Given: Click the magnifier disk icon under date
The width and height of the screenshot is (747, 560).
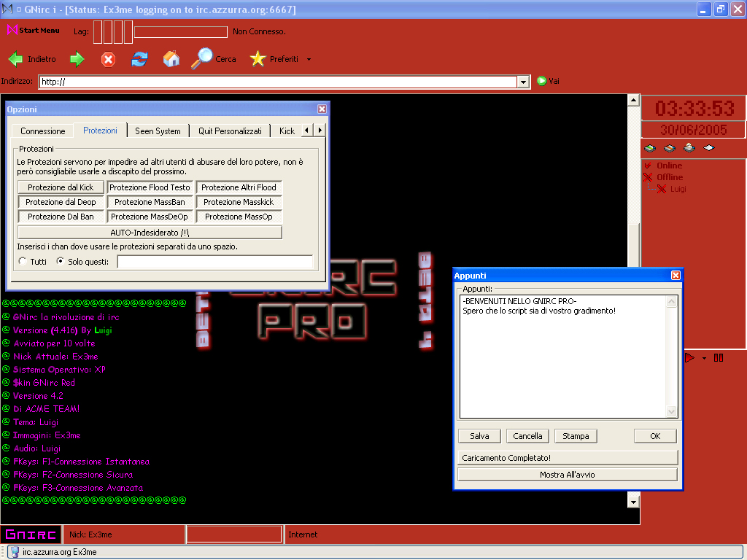Looking at the screenshot, I should (689, 148).
